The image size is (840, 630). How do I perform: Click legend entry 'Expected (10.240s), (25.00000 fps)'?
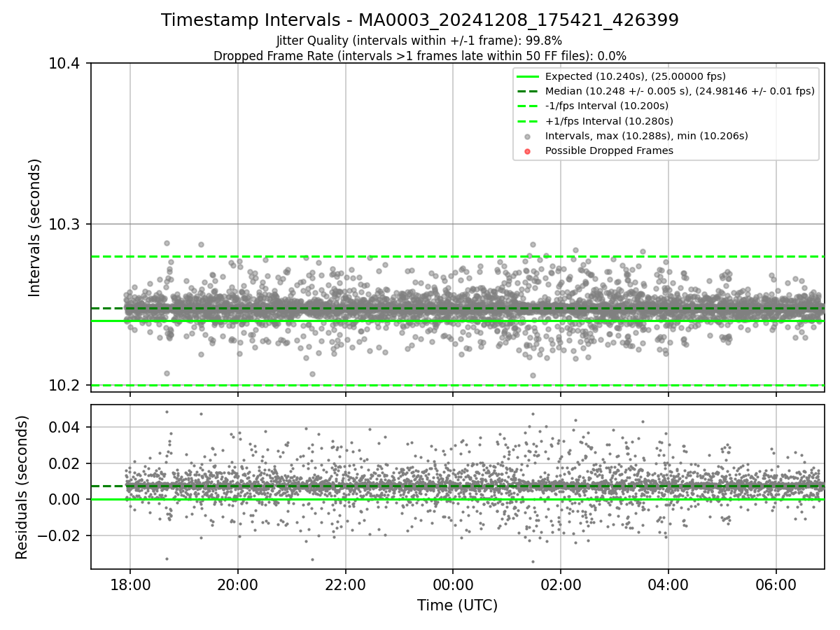(635, 76)
